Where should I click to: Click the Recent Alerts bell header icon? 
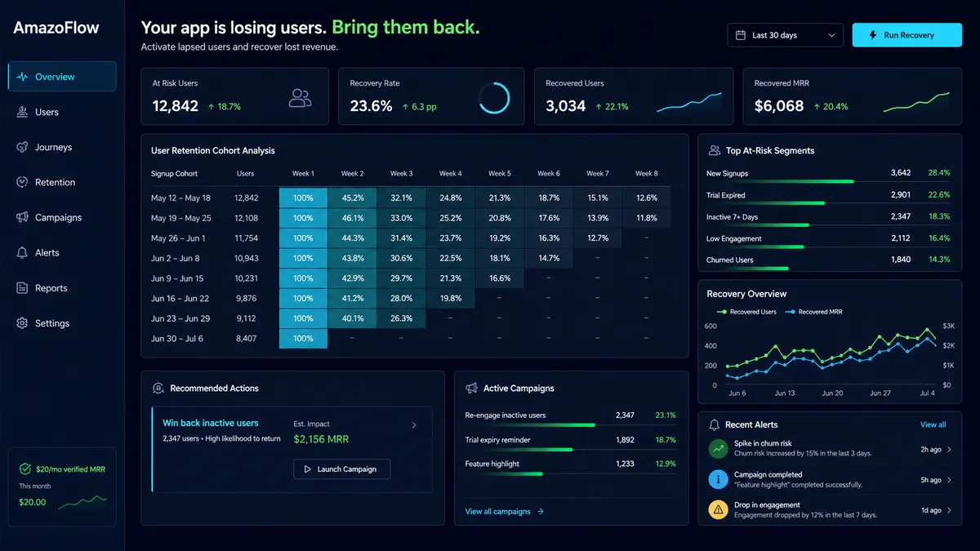click(715, 424)
